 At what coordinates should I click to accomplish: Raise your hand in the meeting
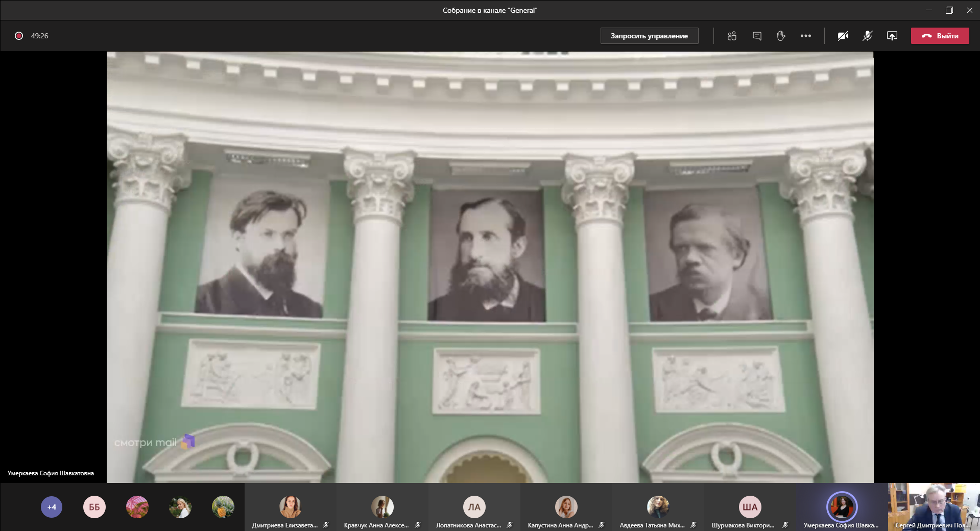781,36
